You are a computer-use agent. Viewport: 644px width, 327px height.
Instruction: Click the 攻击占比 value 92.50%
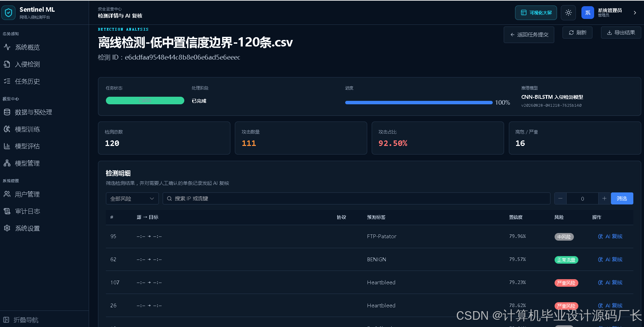click(x=393, y=143)
